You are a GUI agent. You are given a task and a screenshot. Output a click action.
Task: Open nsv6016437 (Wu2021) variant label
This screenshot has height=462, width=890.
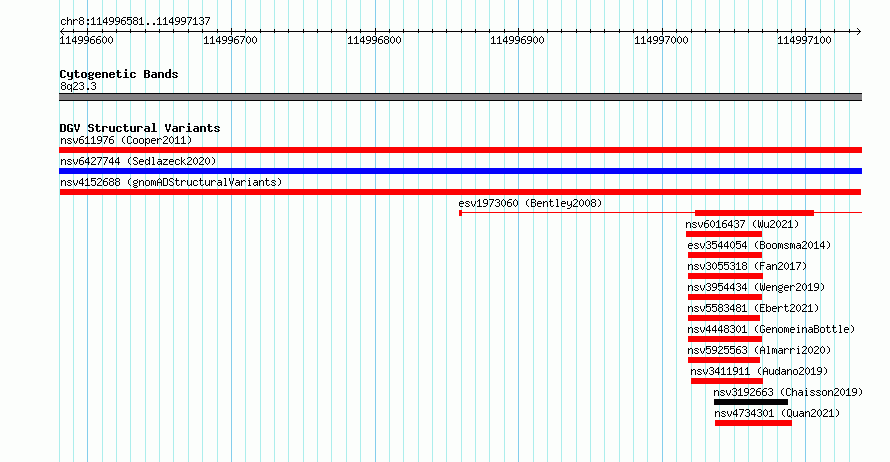pyautogui.click(x=742, y=224)
